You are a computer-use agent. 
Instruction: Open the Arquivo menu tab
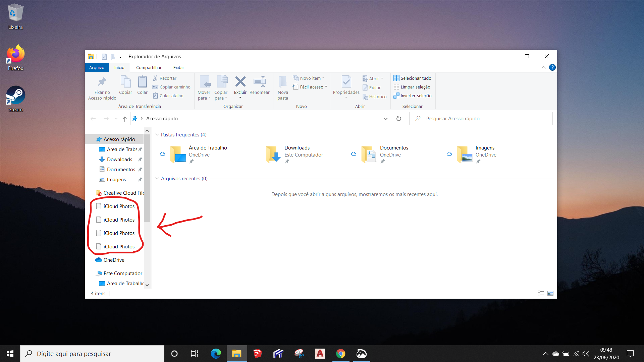point(97,67)
